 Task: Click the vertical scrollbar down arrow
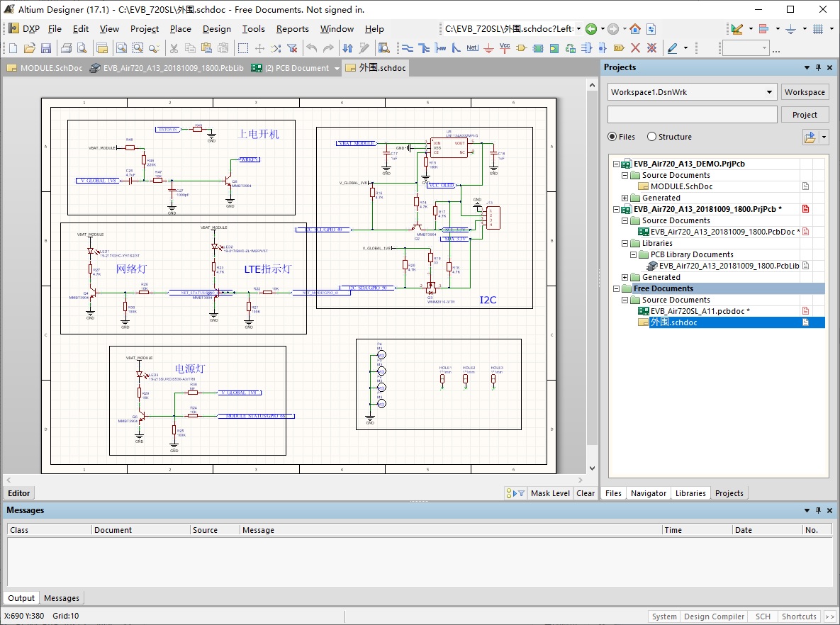click(x=592, y=468)
